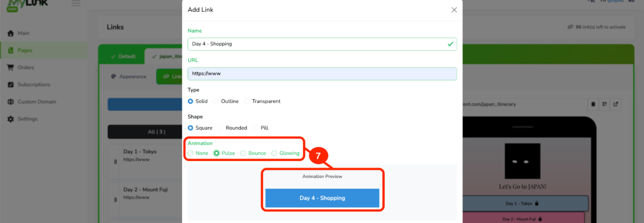The width and height of the screenshot is (644, 223).
Task: Click the Main home icon
Action: pos(11,33)
